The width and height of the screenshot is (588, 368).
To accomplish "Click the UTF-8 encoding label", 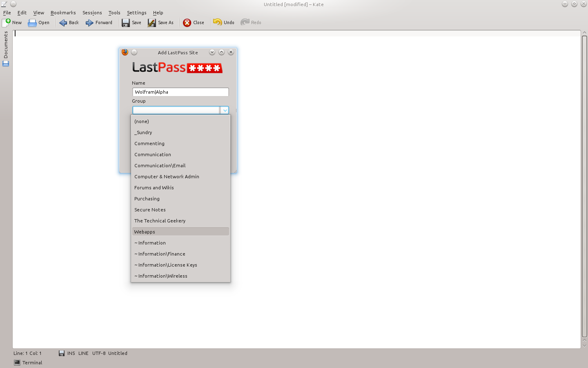I will 99,353.
